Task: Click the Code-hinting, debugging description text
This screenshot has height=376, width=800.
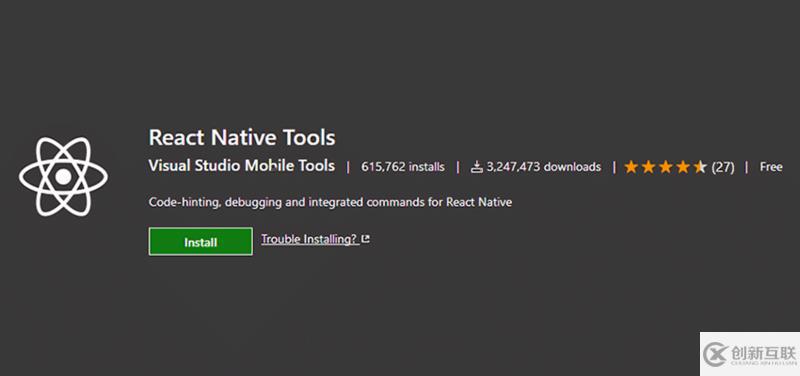Action: point(330,202)
